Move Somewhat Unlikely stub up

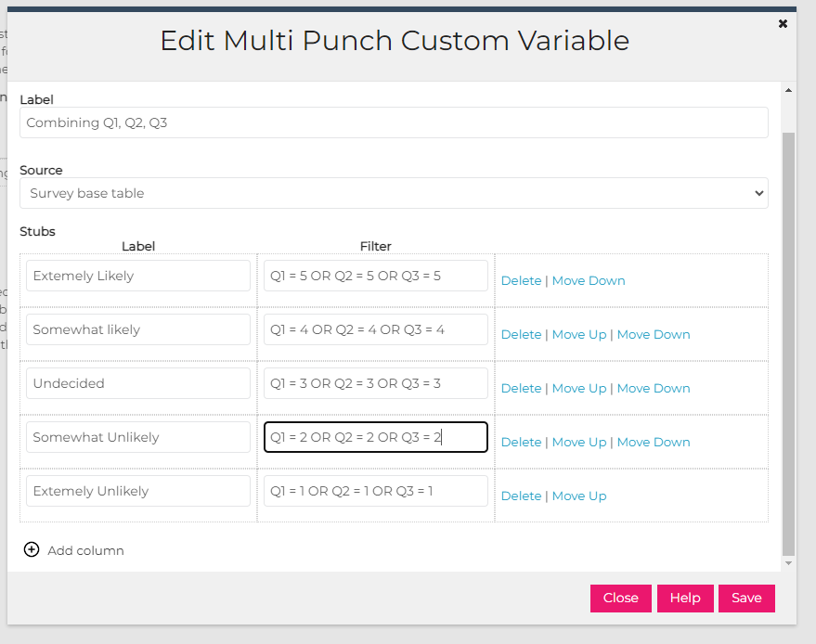[579, 443]
